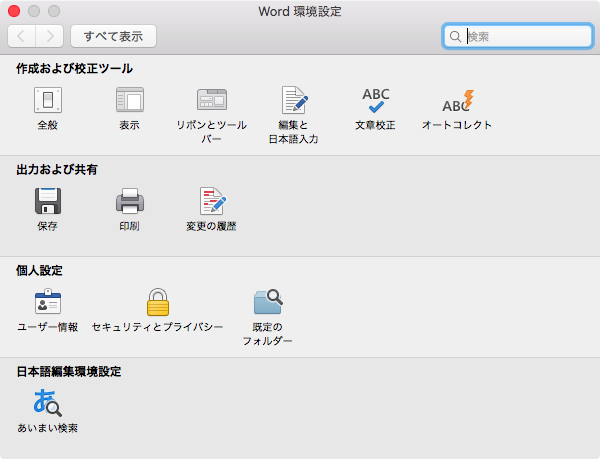Open the 保存 (Save) preferences icon

coord(48,201)
